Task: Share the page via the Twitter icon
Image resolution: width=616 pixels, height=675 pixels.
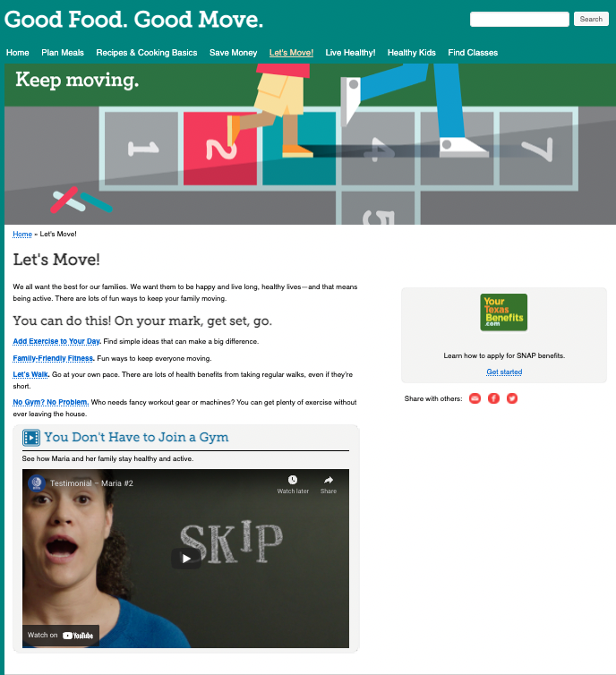Action: tap(512, 398)
